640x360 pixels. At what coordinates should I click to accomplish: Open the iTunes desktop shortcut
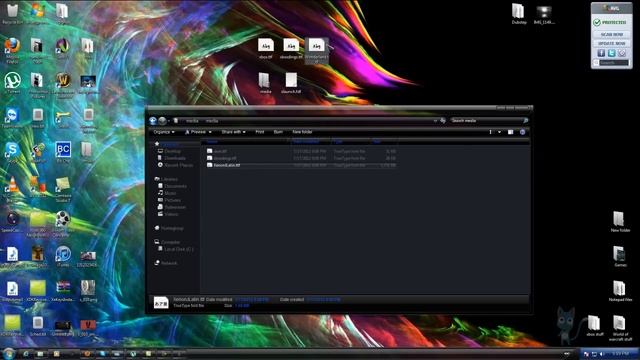63,256
